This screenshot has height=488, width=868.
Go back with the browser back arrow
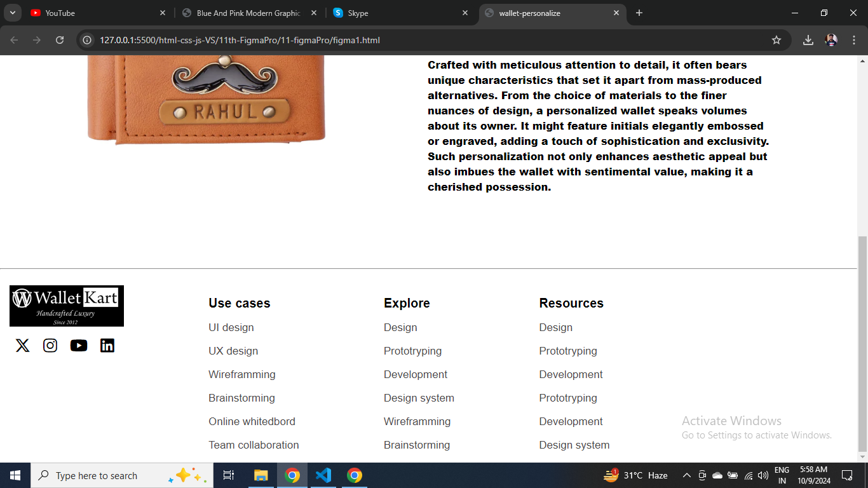tap(14, 40)
